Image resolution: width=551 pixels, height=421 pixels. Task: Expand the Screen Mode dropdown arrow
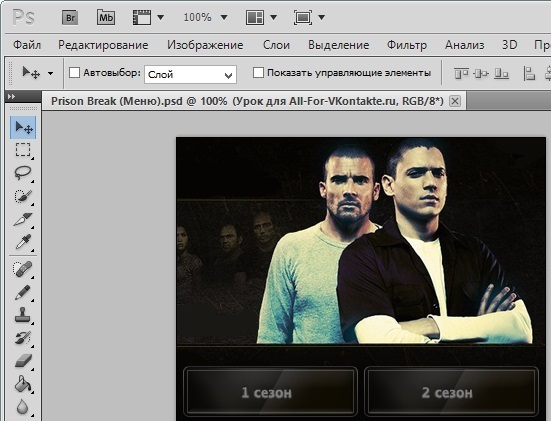tap(321, 17)
